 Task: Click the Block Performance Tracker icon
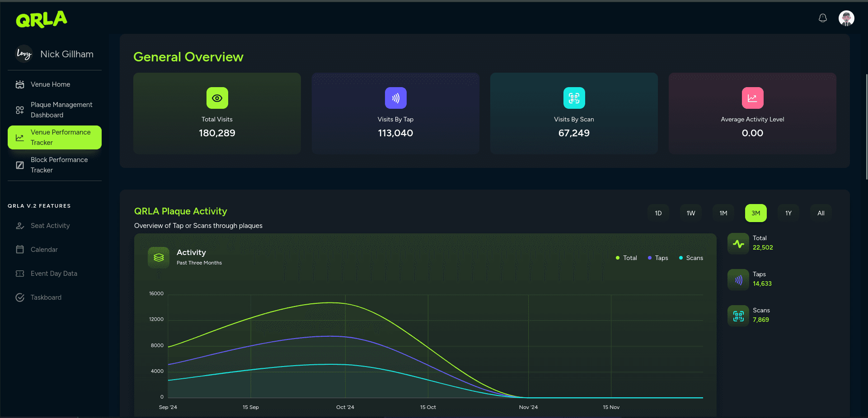click(20, 165)
